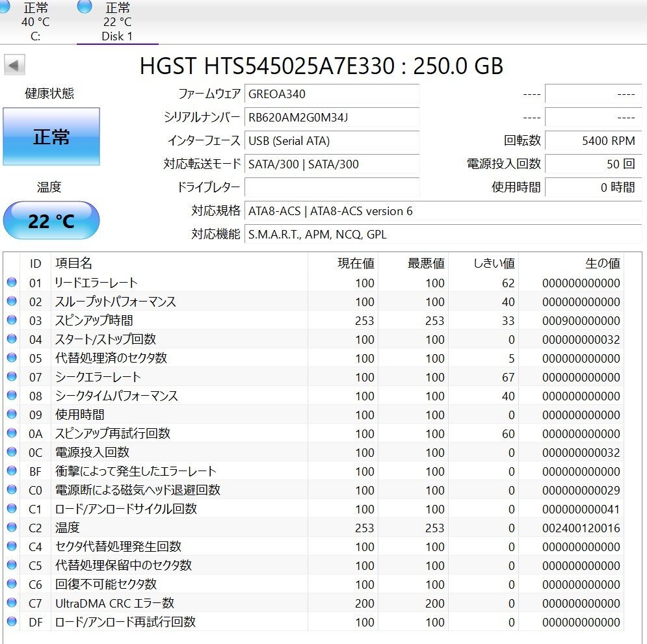Select the Disk 1 tab
Image resolution: width=647 pixels, height=644 pixels.
117,21
